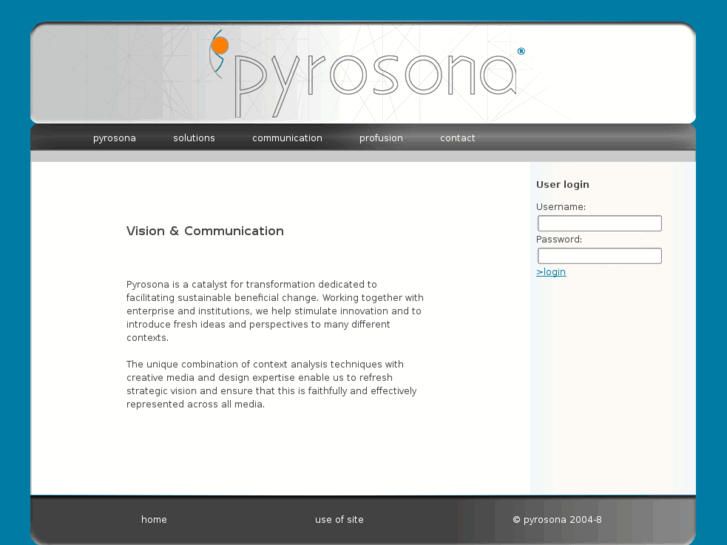Viewport: 727px width, 545px height.
Task: Open the pyrosona navigation menu item
Action: pyautogui.click(x=115, y=138)
